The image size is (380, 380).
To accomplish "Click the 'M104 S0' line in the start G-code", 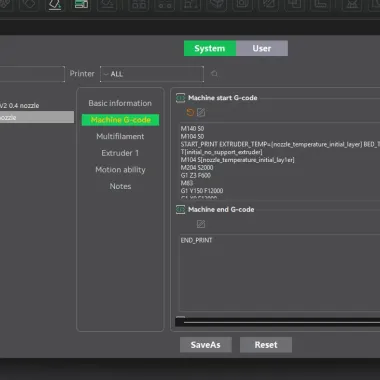I will point(192,137).
